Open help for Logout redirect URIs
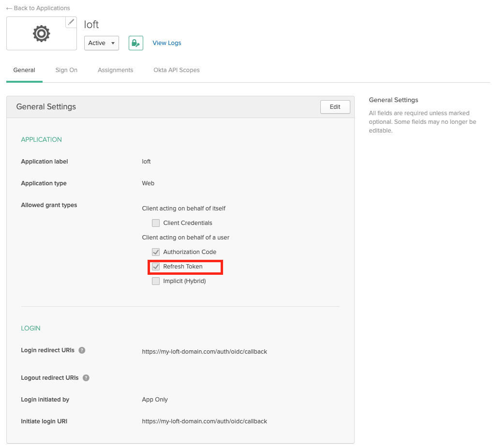 click(x=86, y=377)
